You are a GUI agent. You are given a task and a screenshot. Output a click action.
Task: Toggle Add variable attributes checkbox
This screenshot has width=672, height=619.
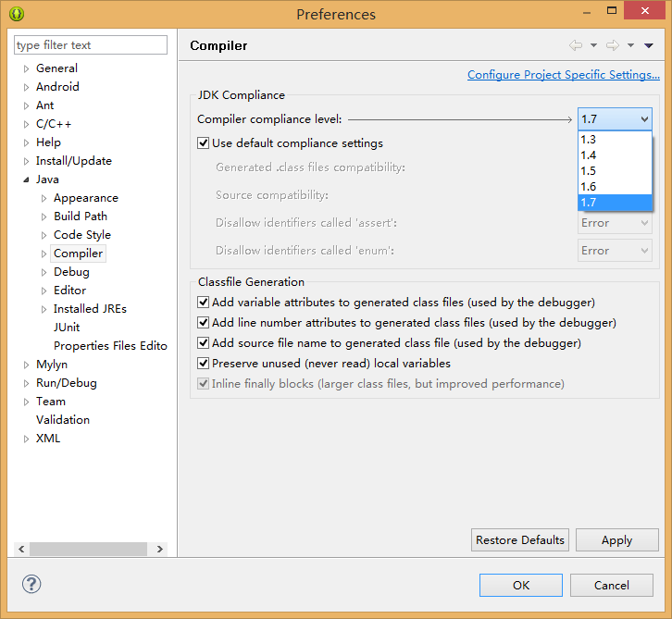coord(203,302)
